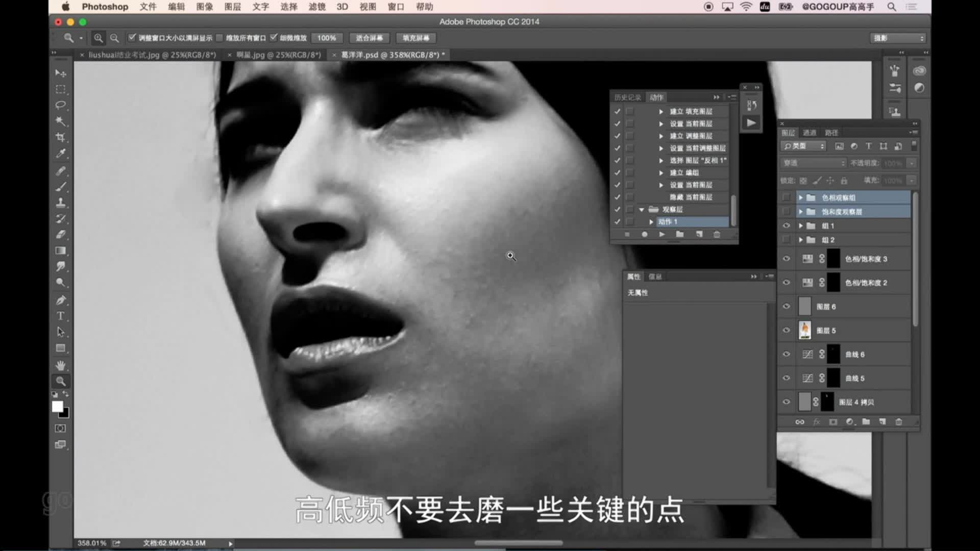Open the 滤镜 menu
Viewport: 980px width, 551px height.
coord(317,7)
